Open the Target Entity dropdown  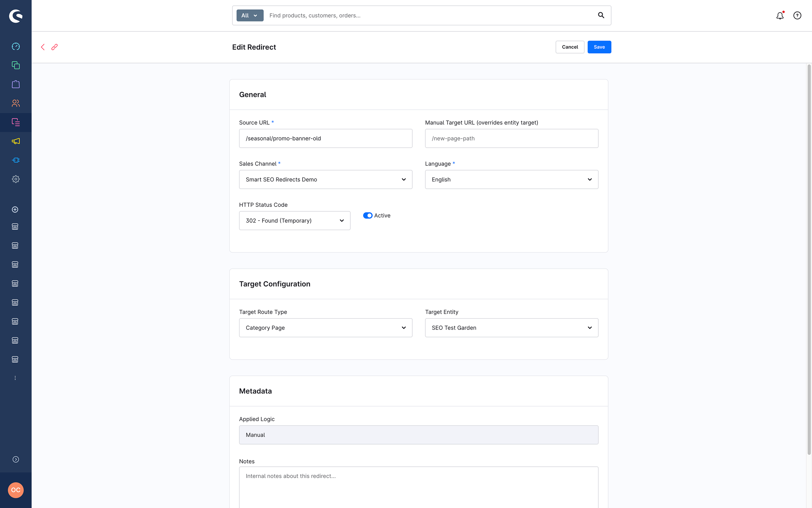tap(511, 328)
